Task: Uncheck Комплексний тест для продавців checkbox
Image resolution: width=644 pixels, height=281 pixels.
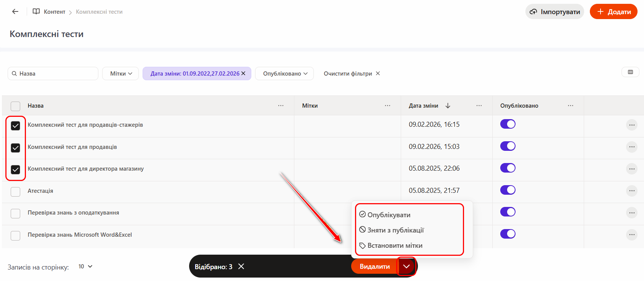Action: (x=16, y=148)
